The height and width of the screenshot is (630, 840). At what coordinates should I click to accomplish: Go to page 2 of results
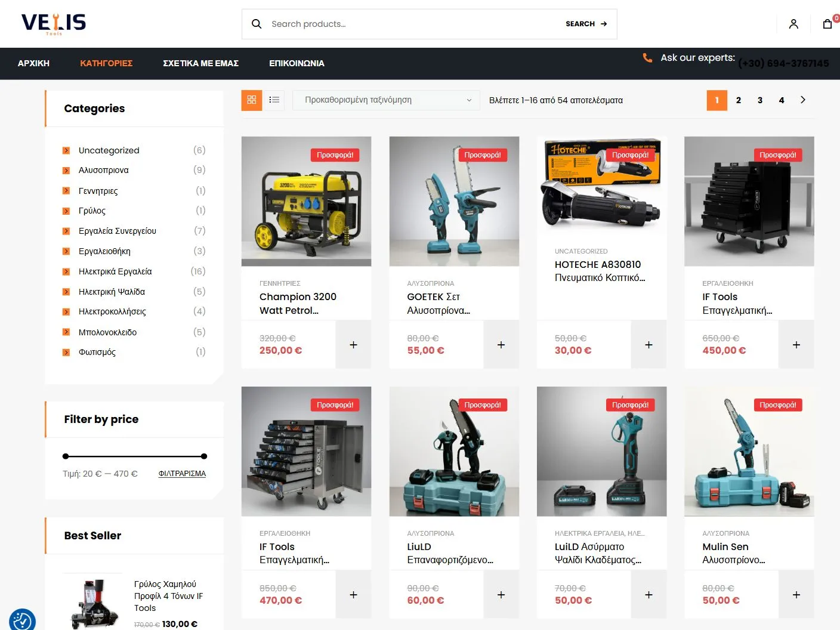[739, 100]
